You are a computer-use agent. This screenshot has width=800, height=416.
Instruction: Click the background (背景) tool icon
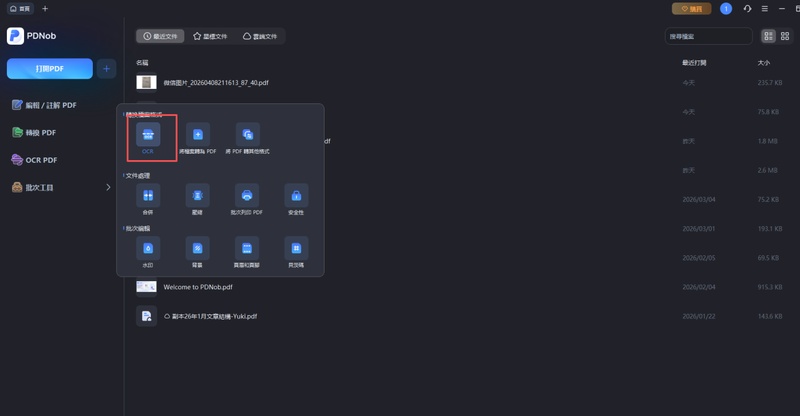(197, 247)
